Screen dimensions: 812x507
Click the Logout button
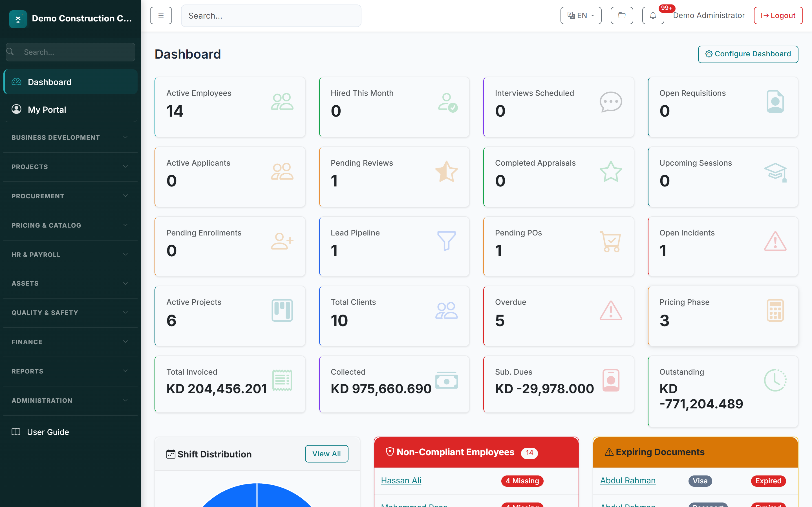(x=778, y=15)
